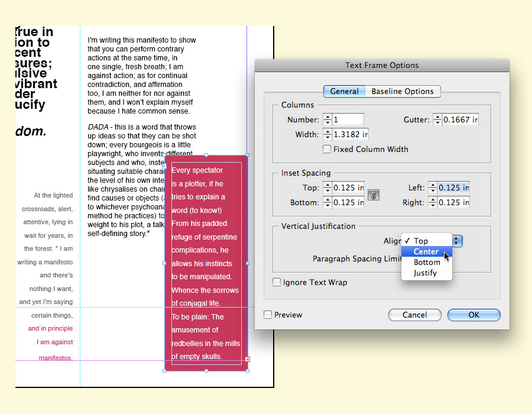Click inside the Left inset field
The image size is (532, 414).
(453, 187)
